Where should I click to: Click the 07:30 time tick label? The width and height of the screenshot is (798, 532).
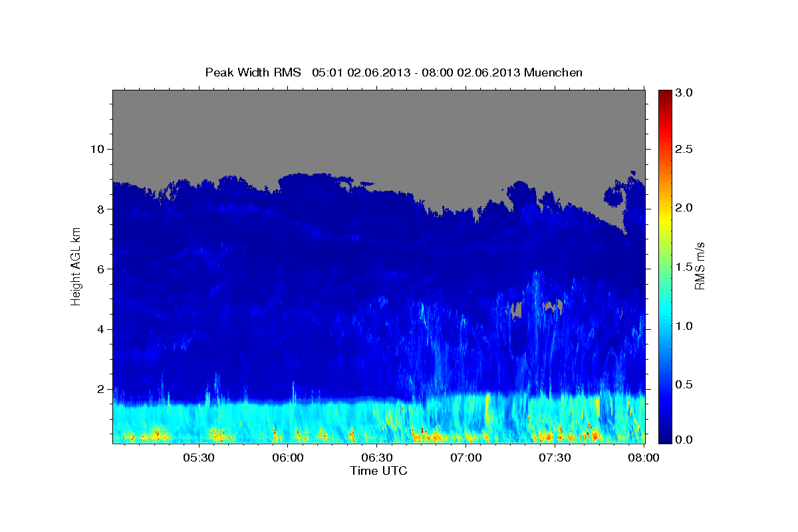[x=555, y=458]
